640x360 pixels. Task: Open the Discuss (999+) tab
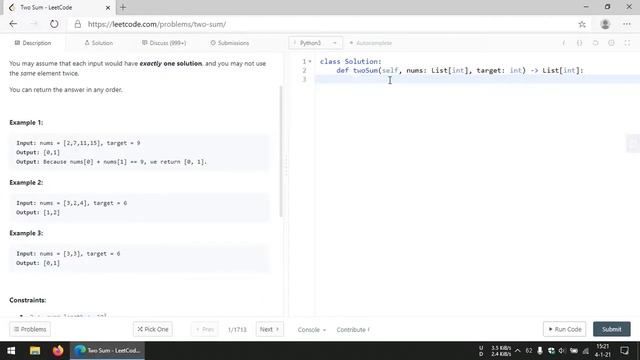coord(164,43)
